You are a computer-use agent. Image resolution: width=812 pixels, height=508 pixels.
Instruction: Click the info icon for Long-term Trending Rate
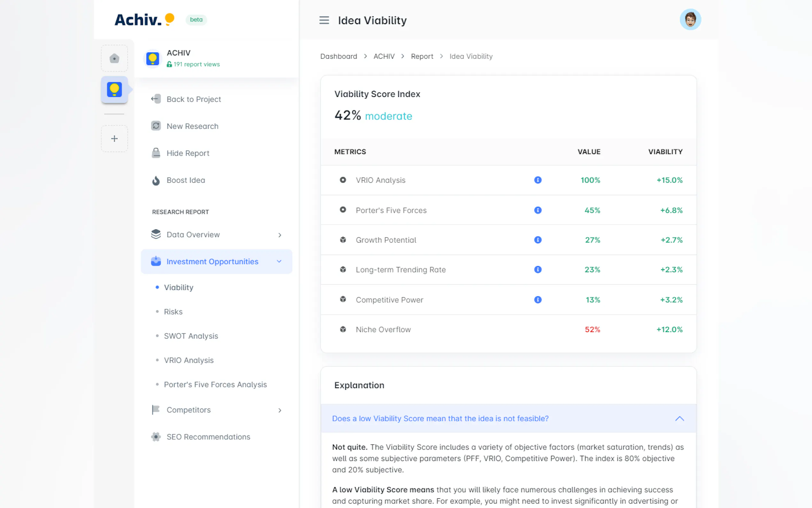[x=537, y=270]
